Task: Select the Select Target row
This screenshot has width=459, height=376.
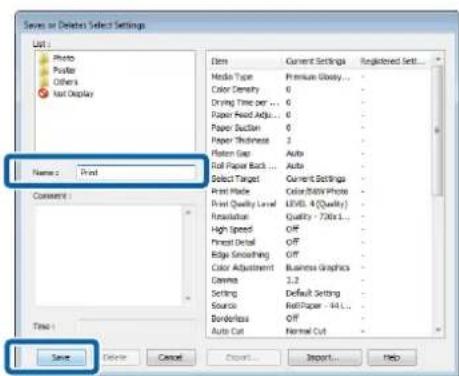Action: (320, 179)
